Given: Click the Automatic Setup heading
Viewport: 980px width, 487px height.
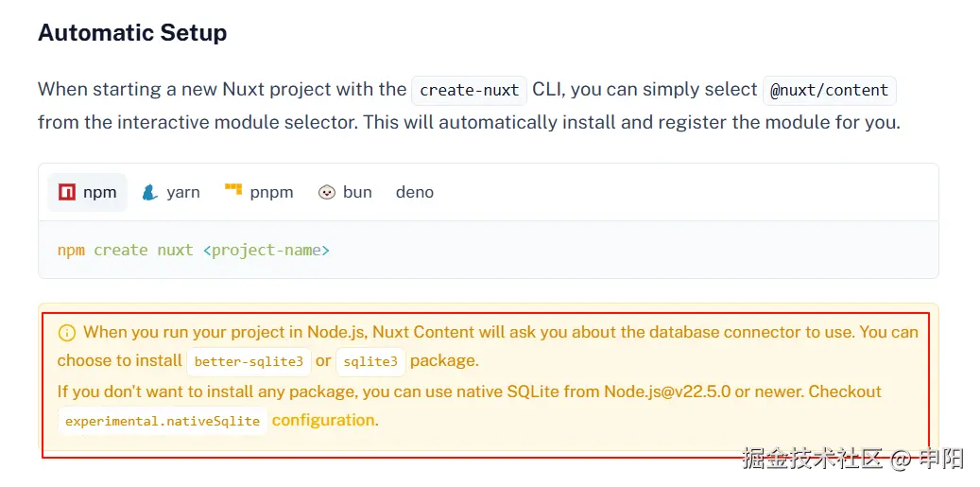Looking at the screenshot, I should point(132,33).
